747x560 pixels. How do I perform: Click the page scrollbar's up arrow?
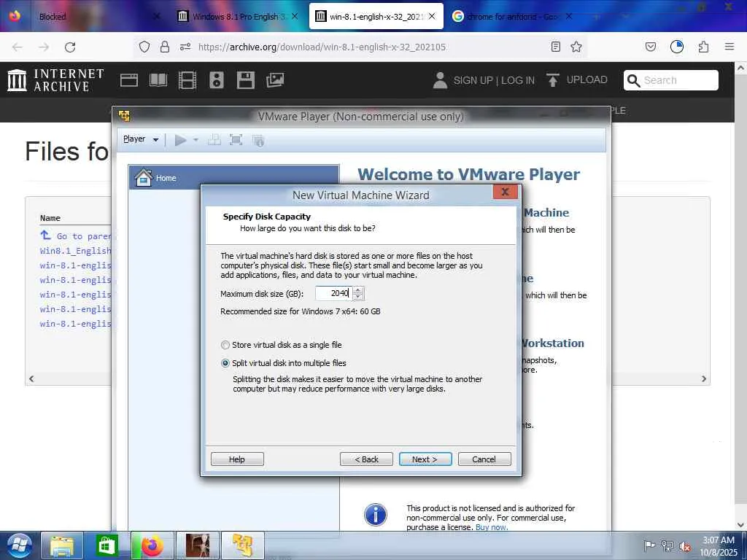[741, 68]
